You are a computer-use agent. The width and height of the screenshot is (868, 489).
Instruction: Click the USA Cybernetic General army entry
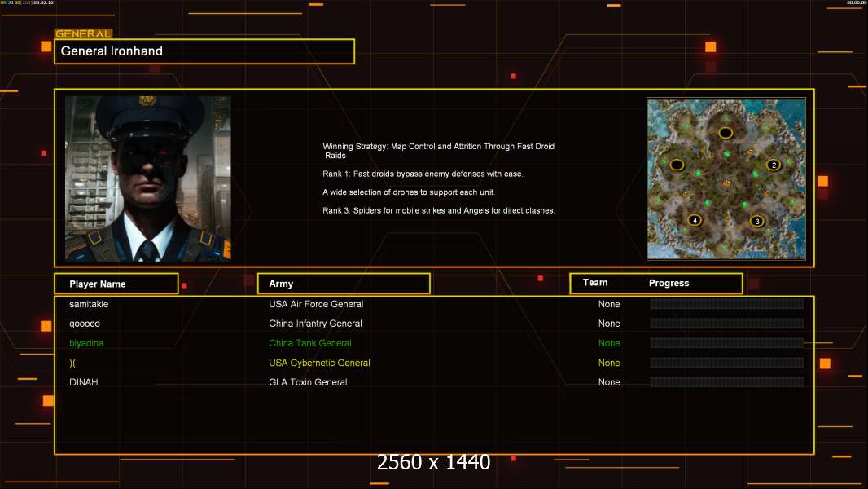coord(319,363)
